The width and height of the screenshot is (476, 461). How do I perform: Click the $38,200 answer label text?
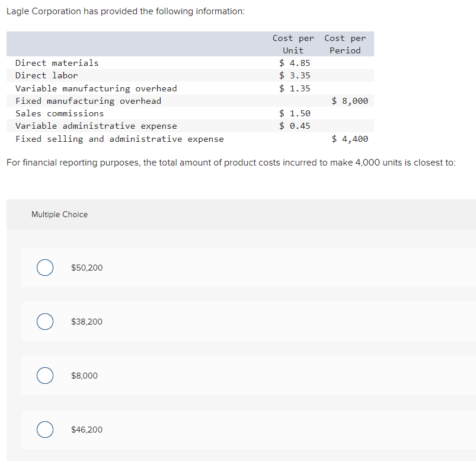pos(87,322)
